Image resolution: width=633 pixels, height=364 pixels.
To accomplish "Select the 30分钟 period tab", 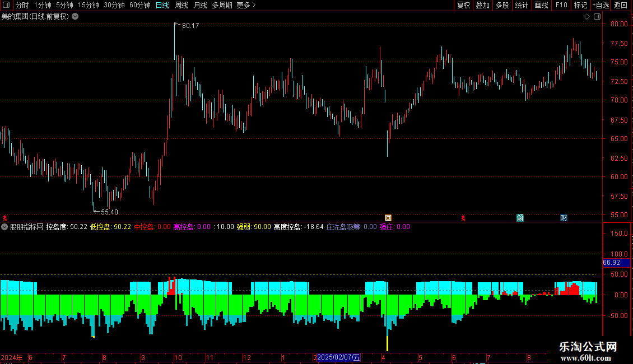I will [114, 5].
